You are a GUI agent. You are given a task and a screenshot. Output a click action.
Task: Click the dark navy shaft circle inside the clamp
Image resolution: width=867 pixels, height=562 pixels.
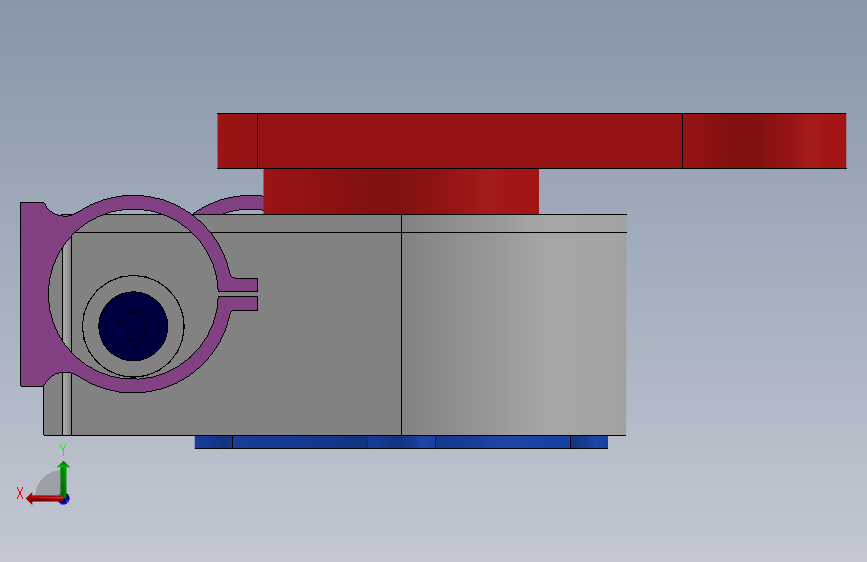(133, 326)
